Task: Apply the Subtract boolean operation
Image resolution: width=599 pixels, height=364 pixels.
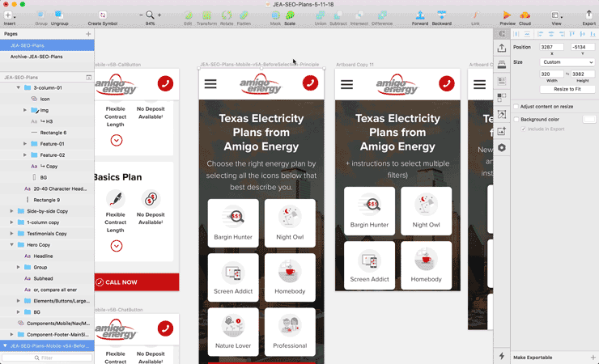Action: [338, 15]
